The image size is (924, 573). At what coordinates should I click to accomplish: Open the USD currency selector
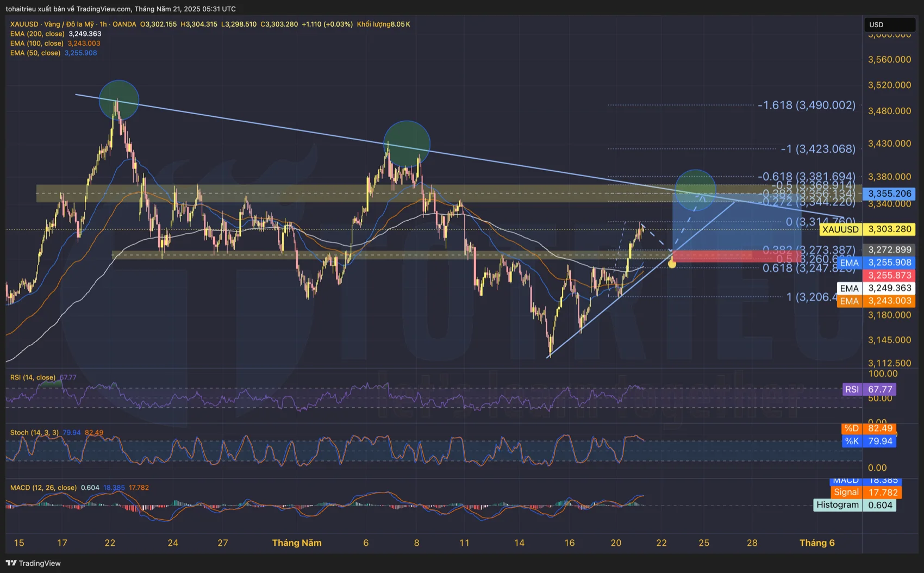click(x=889, y=24)
